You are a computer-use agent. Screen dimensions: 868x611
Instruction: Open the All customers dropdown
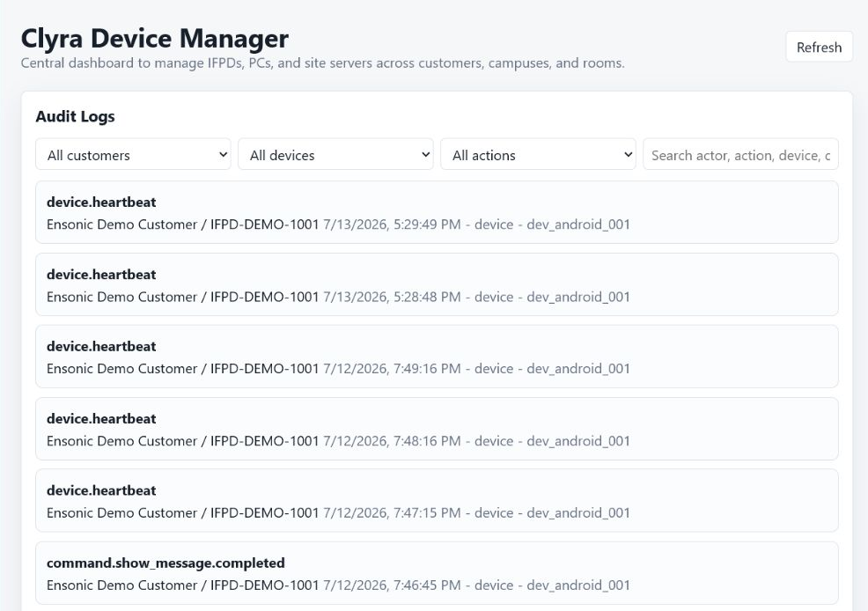[x=134, y=154]
